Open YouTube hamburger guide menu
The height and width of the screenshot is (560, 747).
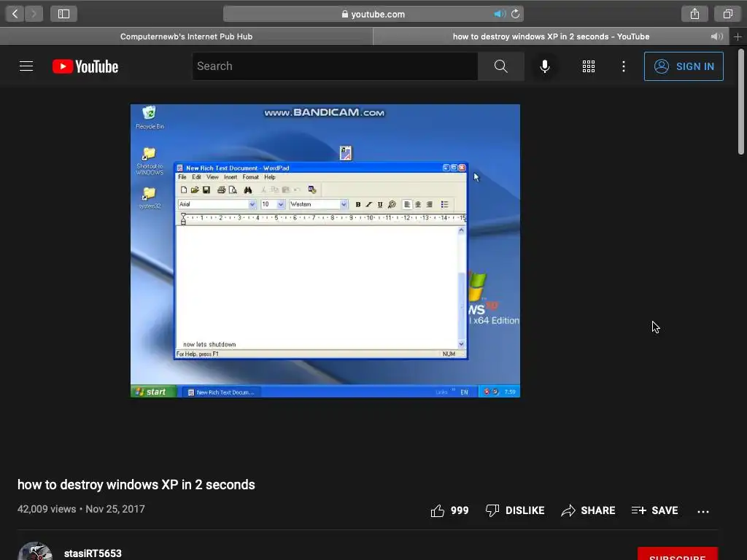click(x=26, y=66)
